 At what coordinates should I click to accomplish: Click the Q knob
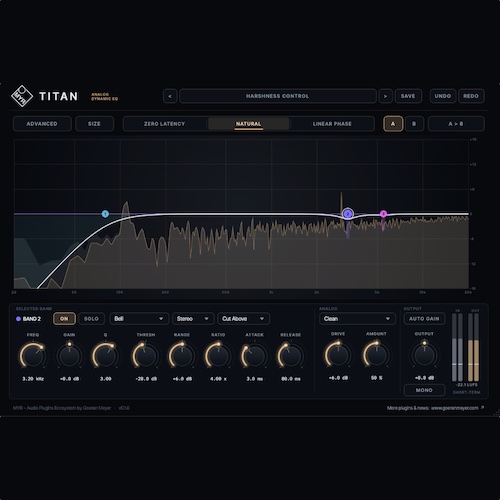coord(105,355)
